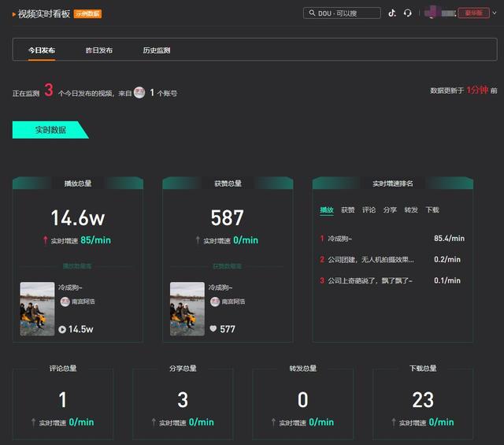Open the TikTok/Douyin icon in header
The width and height of the screenshot is (504, 445).
[x=392, y=13]
